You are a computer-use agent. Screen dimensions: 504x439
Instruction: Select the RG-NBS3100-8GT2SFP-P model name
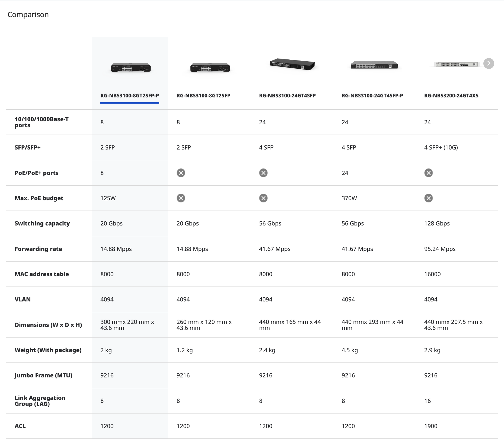point(130,96)
